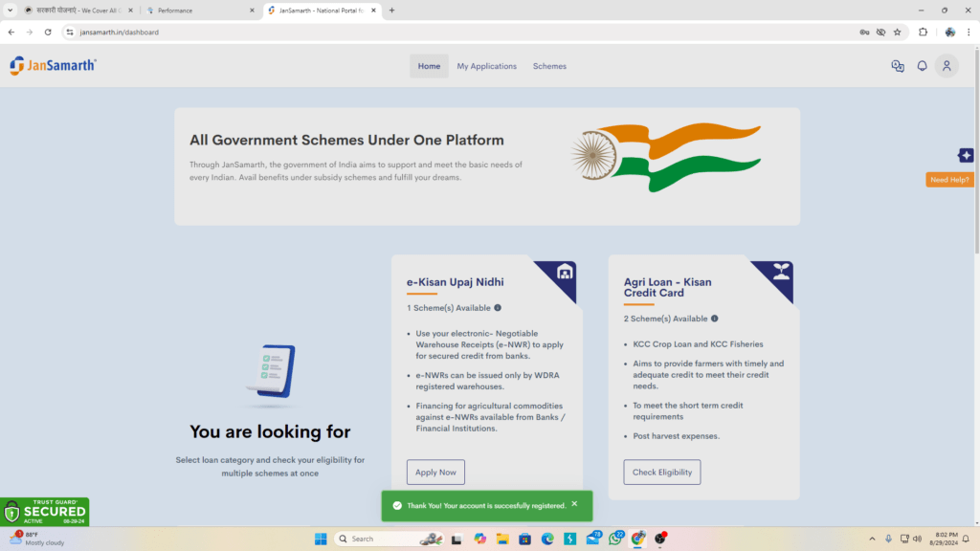Close the Performance tab
Viewport: 980px width, 551px height.
coord(252,11)
